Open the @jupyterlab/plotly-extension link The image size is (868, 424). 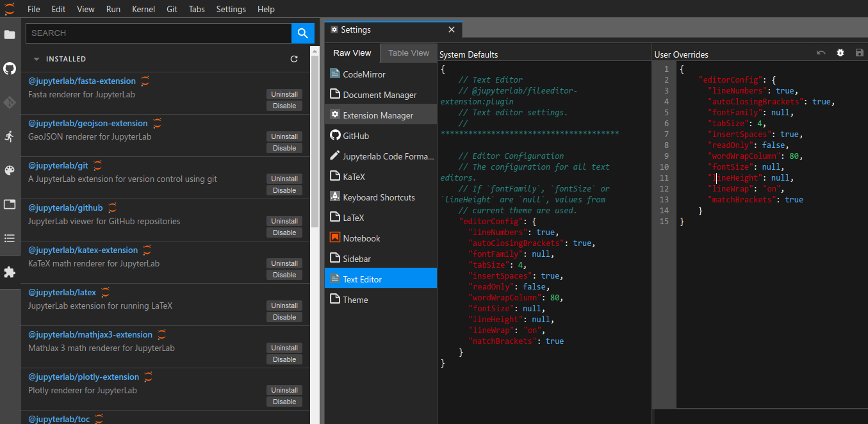(84, 377)
